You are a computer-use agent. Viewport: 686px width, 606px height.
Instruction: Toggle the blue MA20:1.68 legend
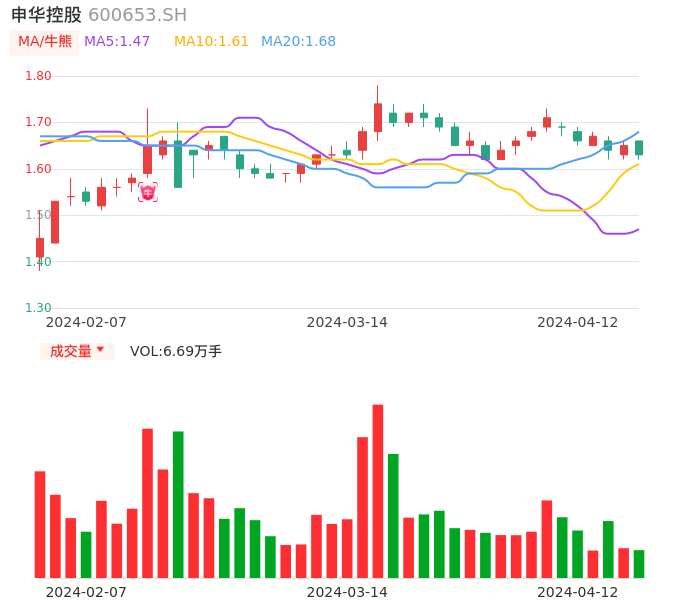298,42
